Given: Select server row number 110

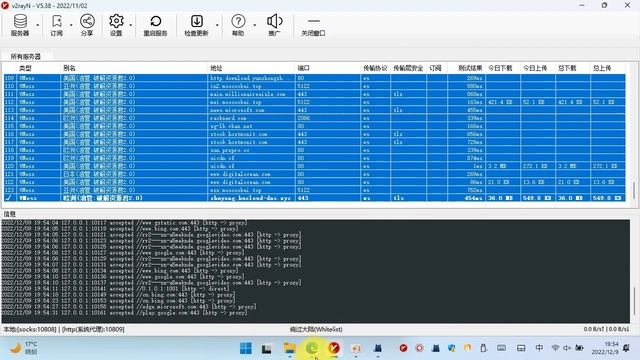Looking at the screenshot, I should pos(314,86).
